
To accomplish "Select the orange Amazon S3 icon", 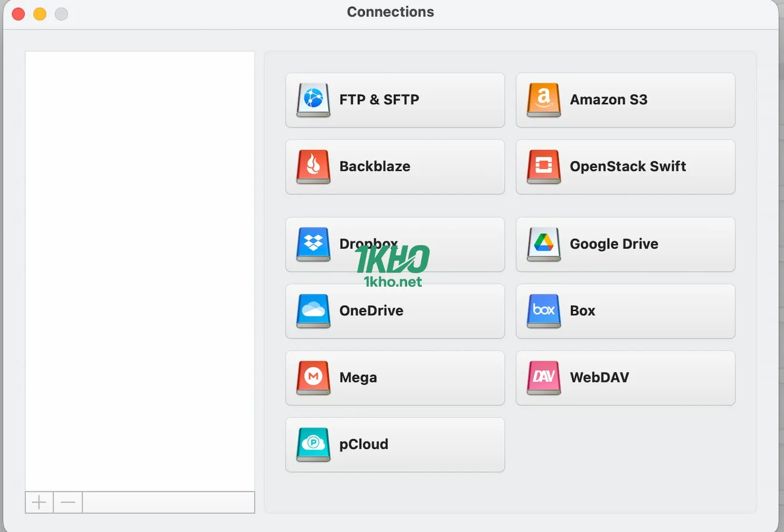I will click(544, 99).
